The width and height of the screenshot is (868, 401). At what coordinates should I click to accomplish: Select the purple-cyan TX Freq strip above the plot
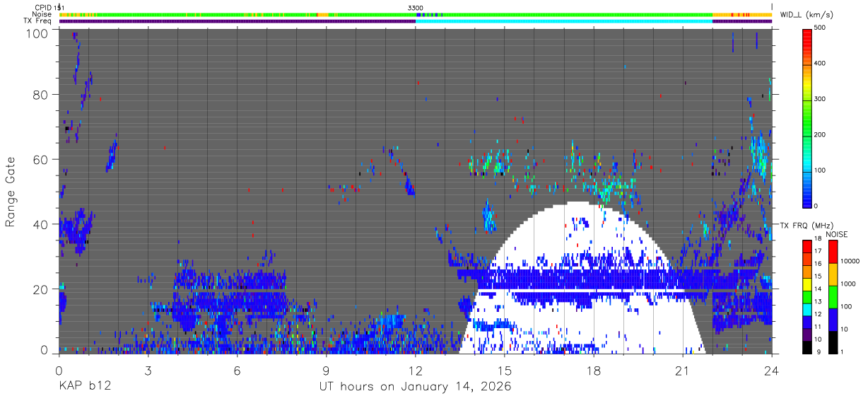tap(416, 21)
